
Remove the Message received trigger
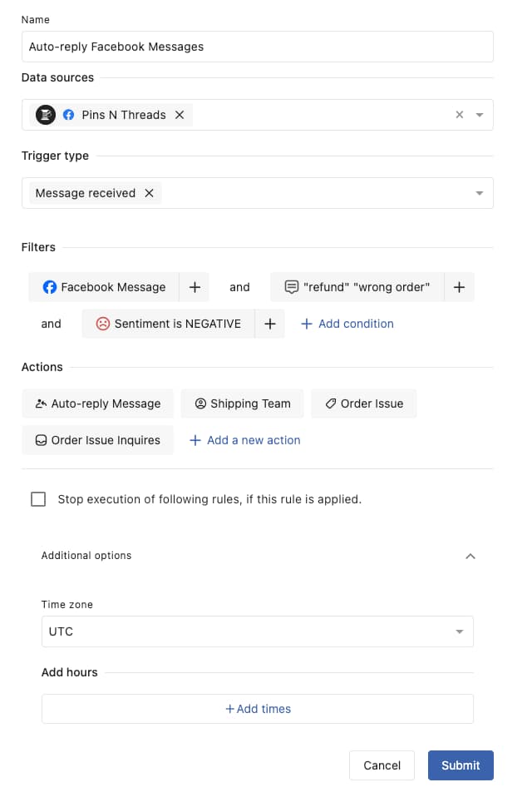(x=149, y=192)
